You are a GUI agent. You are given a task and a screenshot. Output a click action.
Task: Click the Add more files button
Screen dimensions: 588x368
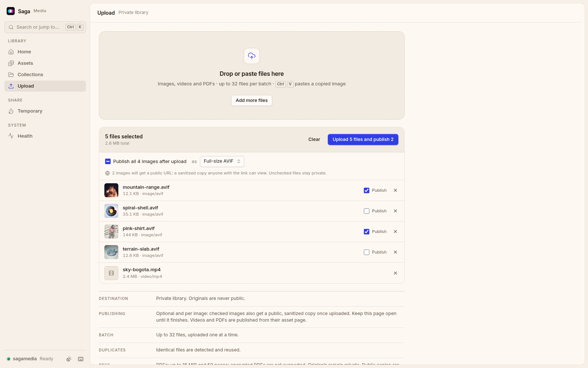(x=252, y=100)
